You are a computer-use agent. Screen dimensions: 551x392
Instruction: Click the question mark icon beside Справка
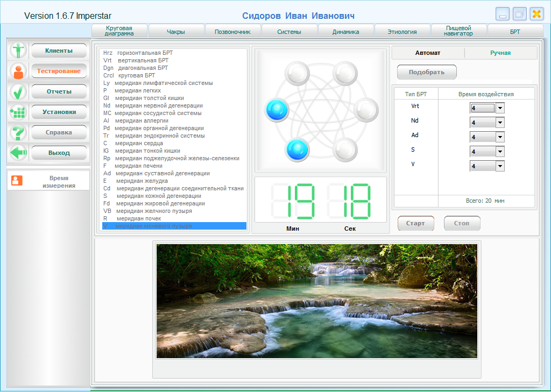click(18, 132)
